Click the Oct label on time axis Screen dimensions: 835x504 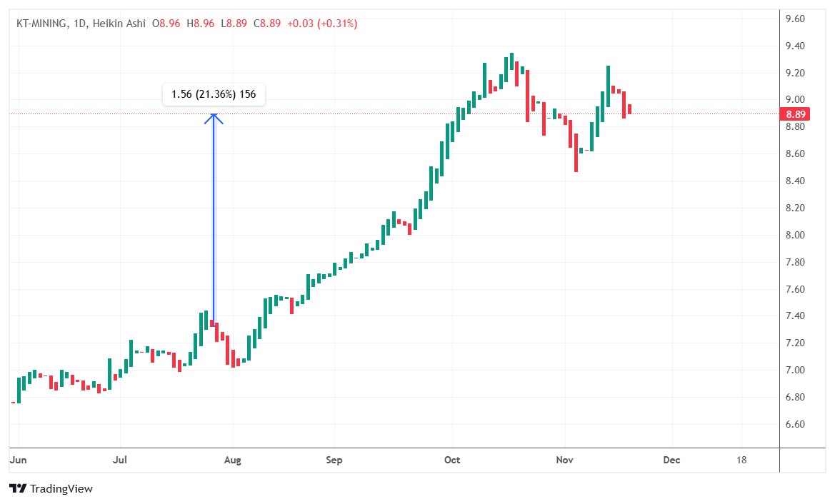[x=451, y=460]
